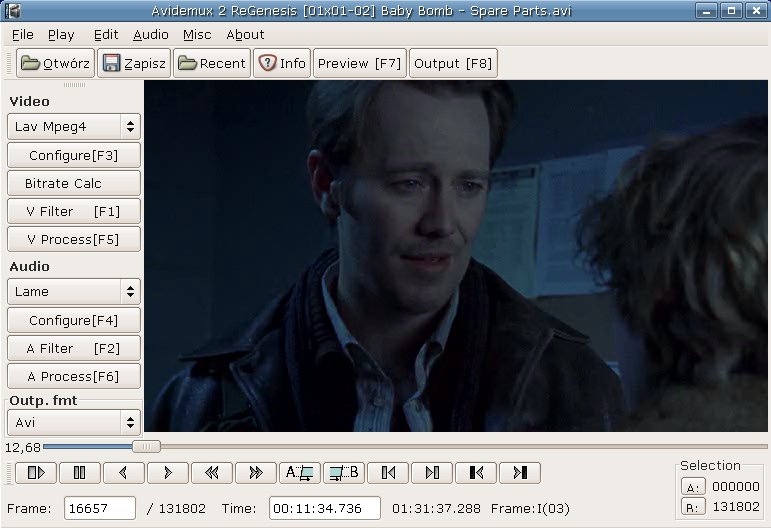Open A Filter [F2] audio filters

[74, 349]
